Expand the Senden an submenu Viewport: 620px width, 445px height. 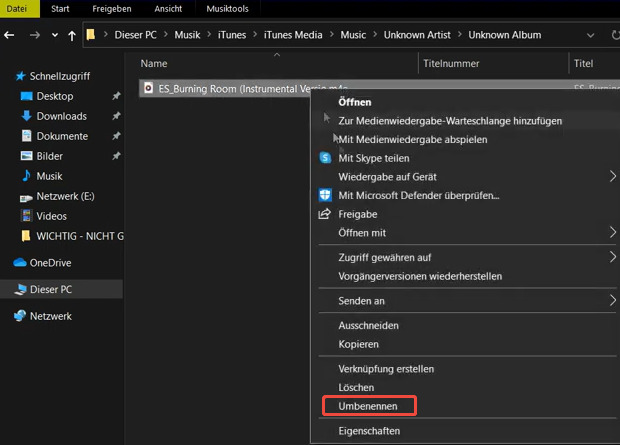click(612, 300)
